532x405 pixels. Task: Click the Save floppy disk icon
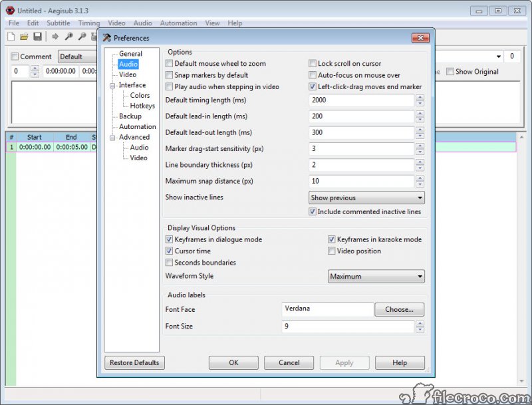[x=37, y=37]
